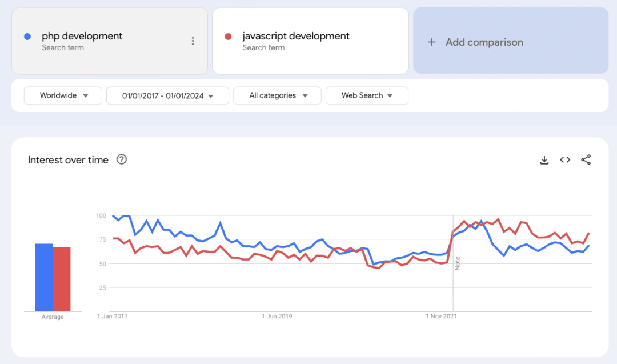
Task: Click the blue dot next to php development
Action: (27, 37)
